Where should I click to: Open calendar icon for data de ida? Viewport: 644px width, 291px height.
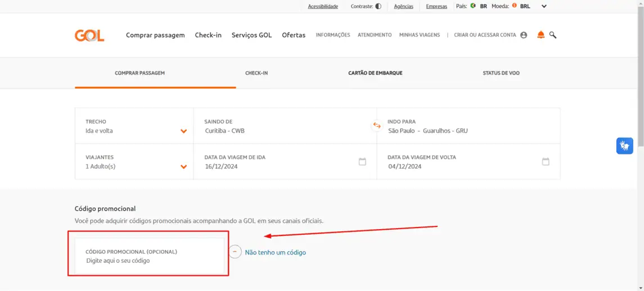[x=362, y=162]
